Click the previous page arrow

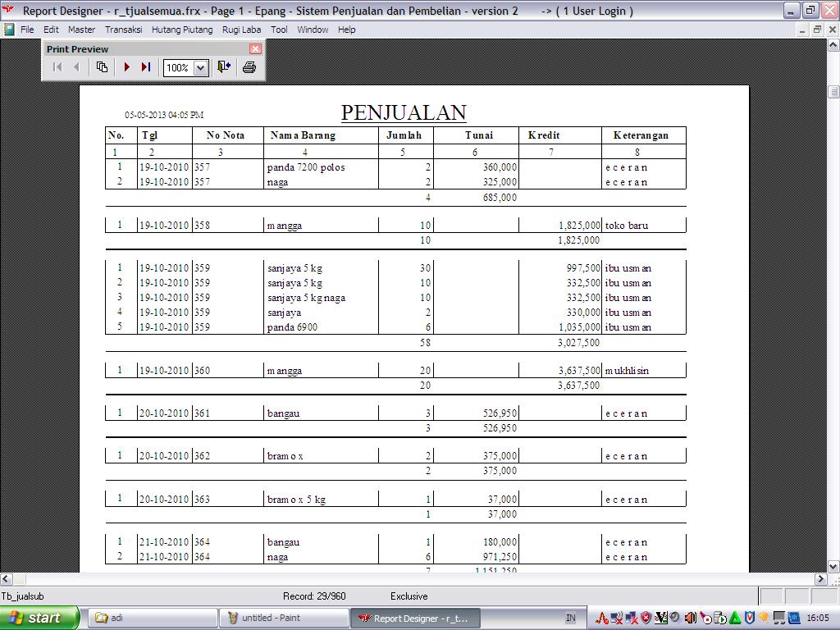coord(77,67)
